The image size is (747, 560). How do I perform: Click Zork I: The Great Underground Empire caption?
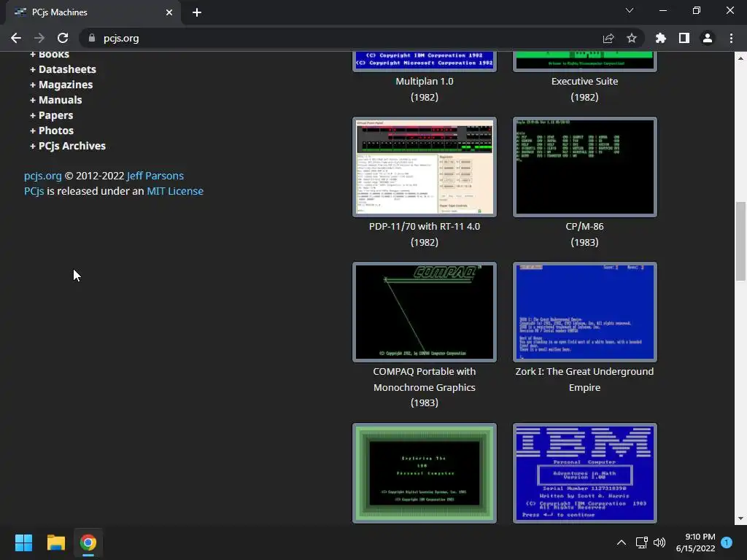[584, 379]
